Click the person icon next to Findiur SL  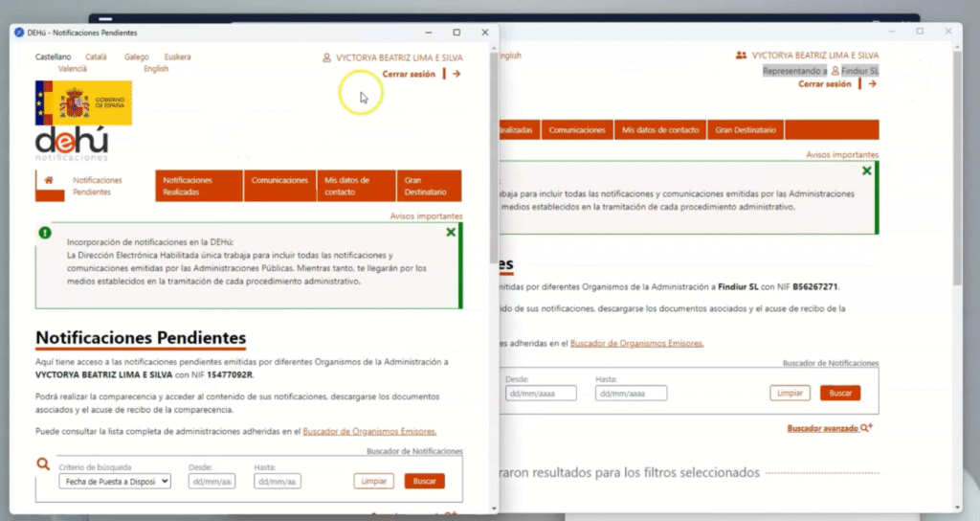coord(835,71)
